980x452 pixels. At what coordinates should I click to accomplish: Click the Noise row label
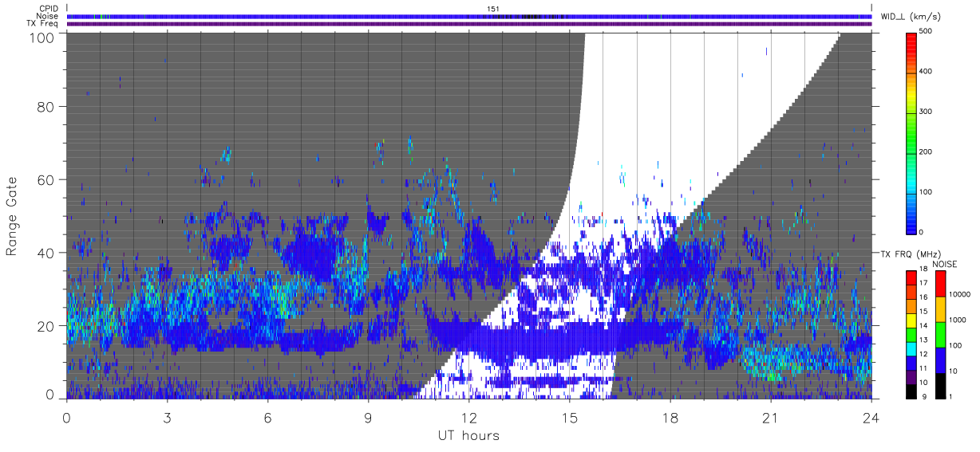pyautogui.click(x=48, y=16)
